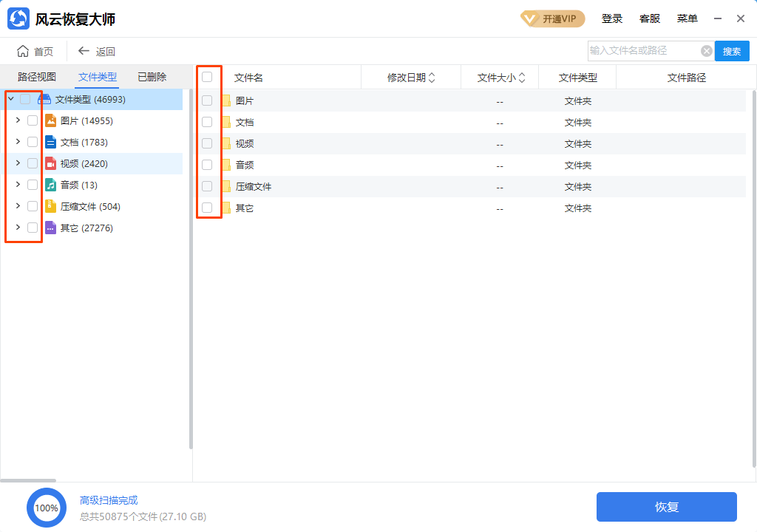Click the 风云恢复大师 app logo icon
The width and height of the screenshot is (757, 532).
click(x=18, y=18)
